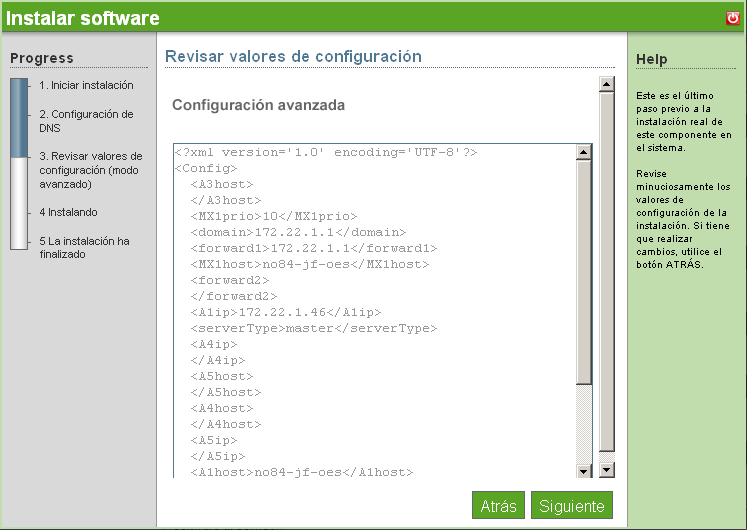Click the Atrás button
747x530 pixels.
(498, 505)
